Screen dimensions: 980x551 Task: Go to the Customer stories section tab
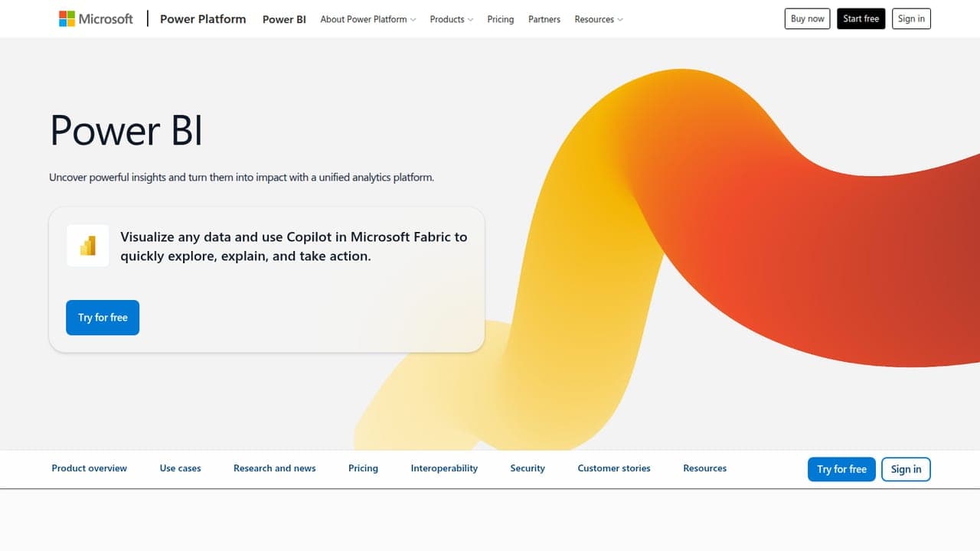[x=614, y=468]
